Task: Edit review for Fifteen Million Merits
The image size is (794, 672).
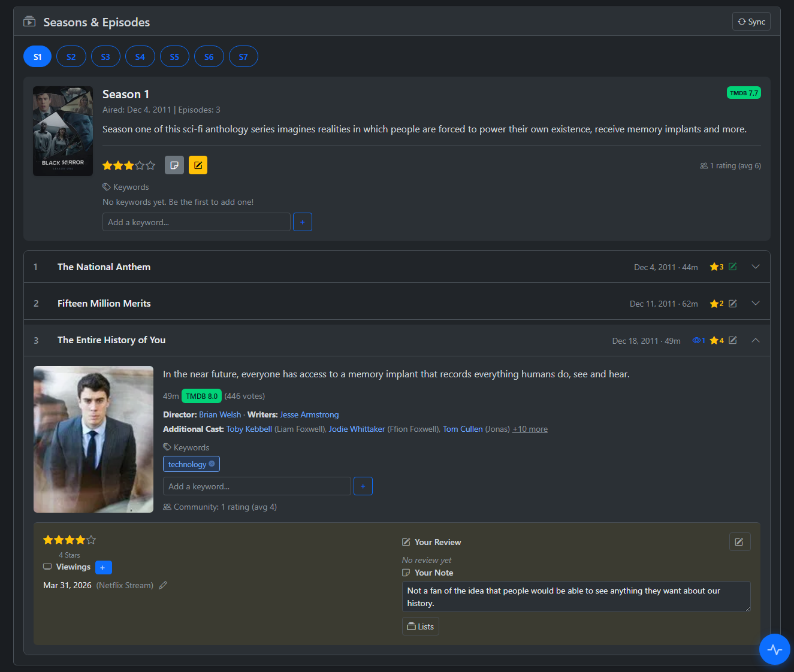Action: point(732,304)
